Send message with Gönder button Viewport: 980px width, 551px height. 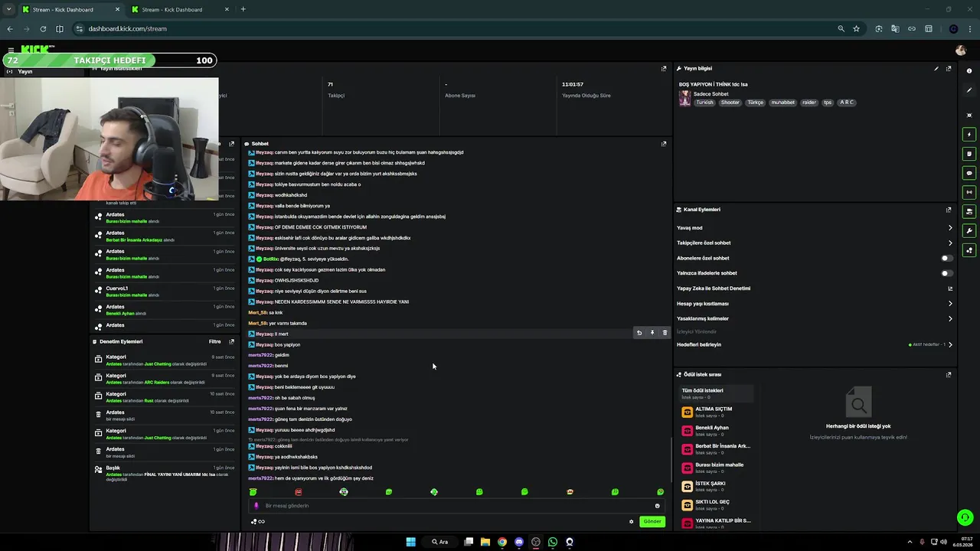[652, 522]
